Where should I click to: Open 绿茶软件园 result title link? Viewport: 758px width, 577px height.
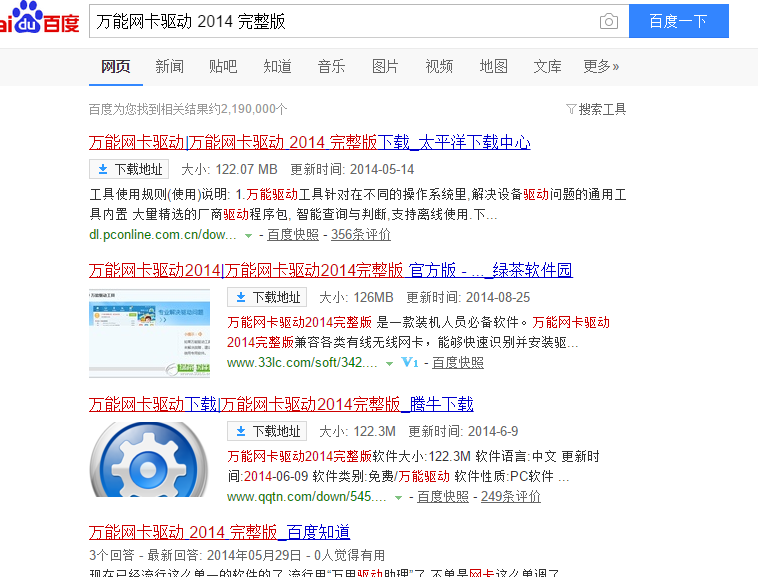coord(331,270)
